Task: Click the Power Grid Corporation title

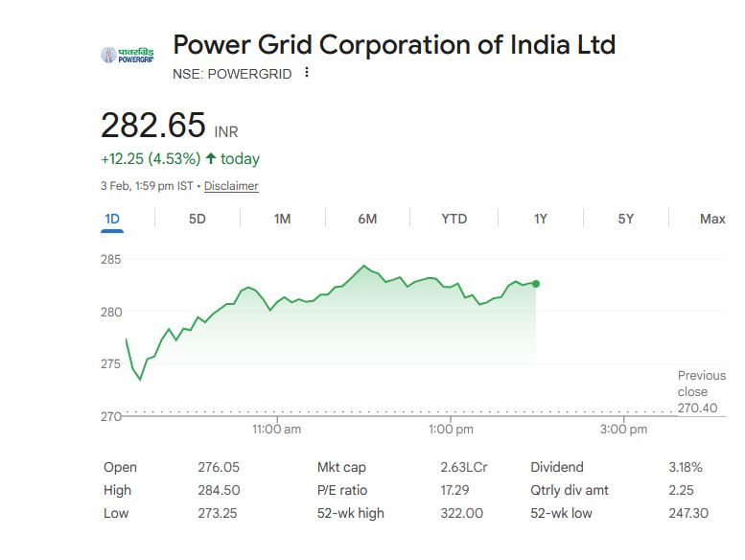Action: click(x=394, y=45)
